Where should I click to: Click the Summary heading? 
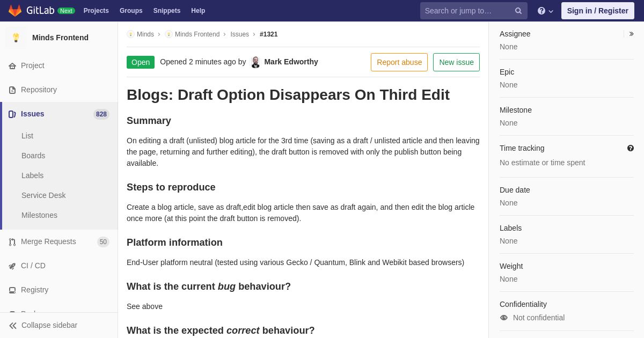coord(149,121)
